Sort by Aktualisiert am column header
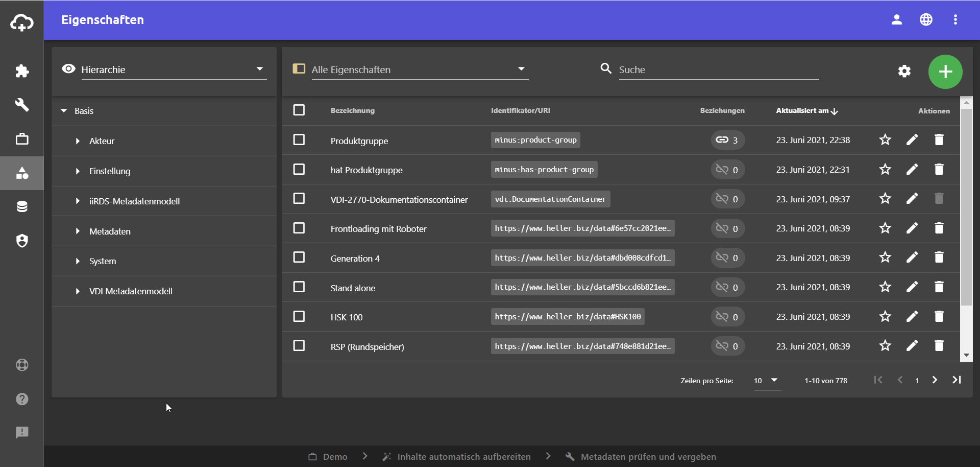Screen dimensions: 980x467 tap(807, 111)
